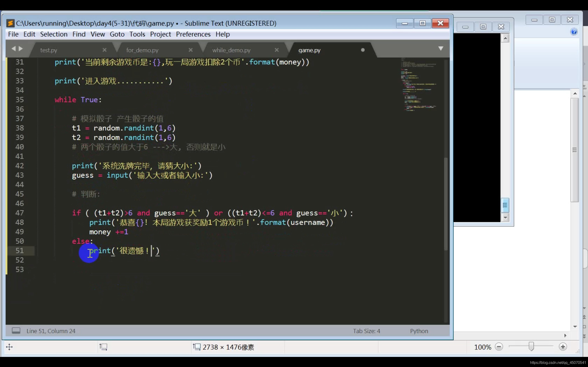
Task: Close the for_demo.py tab
Action: pyautogui.click(x=190, y=50)
